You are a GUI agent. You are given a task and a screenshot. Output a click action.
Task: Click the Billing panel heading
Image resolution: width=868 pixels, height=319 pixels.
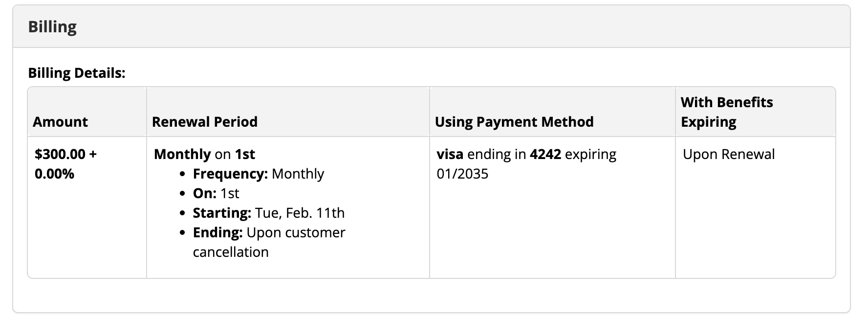[52, 26]
